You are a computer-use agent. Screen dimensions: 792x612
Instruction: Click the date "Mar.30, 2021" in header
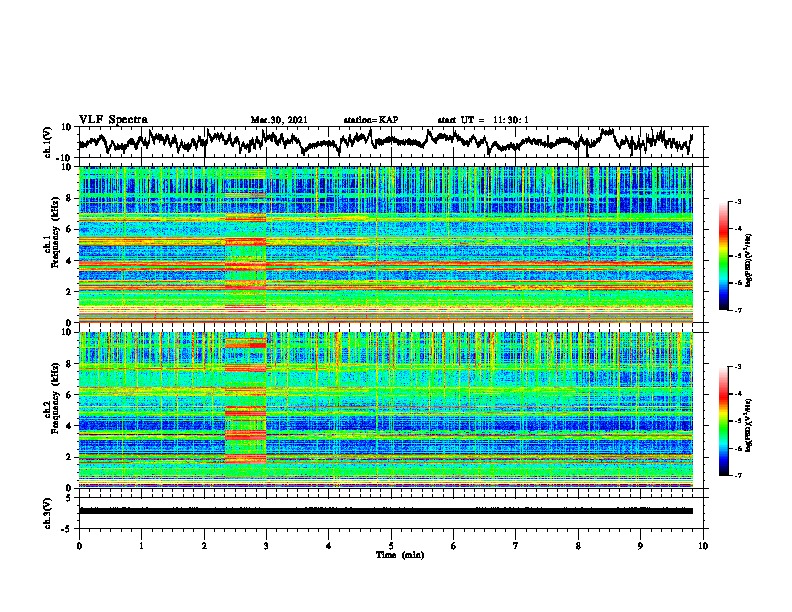[279, 120]
